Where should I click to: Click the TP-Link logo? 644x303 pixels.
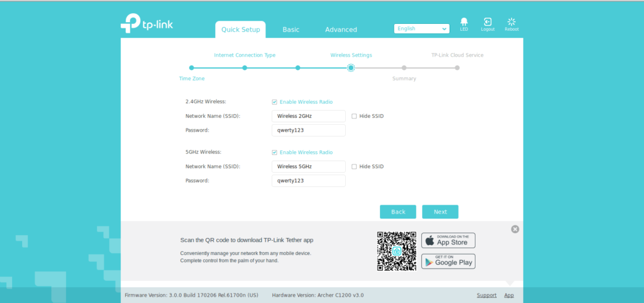tap(147, 24)
